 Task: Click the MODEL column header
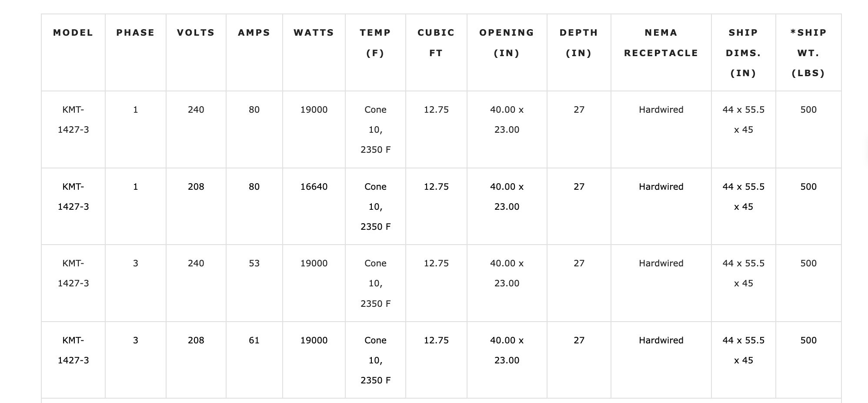73,33
